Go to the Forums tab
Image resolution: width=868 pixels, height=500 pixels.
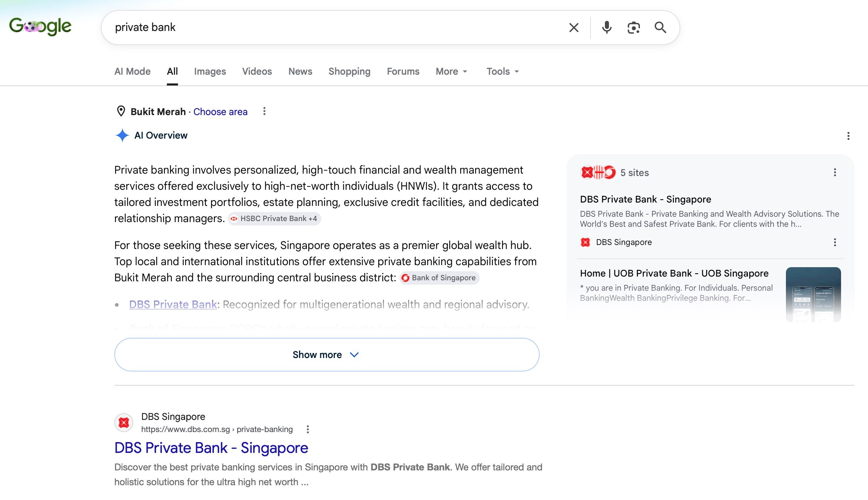coord(403,71)
